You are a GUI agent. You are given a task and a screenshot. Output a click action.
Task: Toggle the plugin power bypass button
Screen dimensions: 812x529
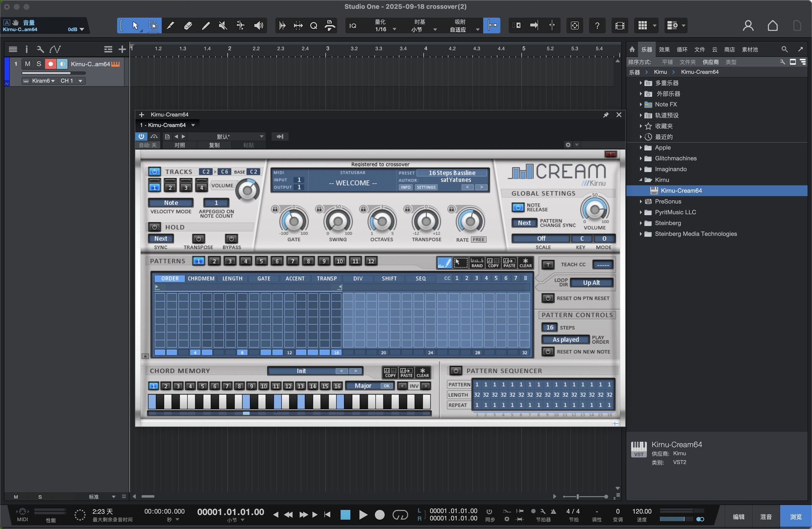141,136
